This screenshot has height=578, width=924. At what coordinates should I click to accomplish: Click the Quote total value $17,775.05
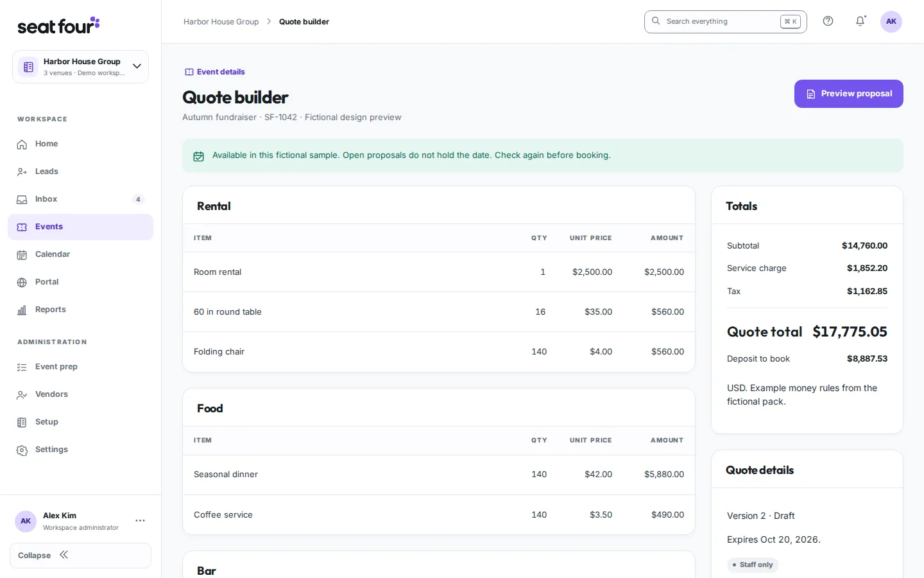pos(850,332)
